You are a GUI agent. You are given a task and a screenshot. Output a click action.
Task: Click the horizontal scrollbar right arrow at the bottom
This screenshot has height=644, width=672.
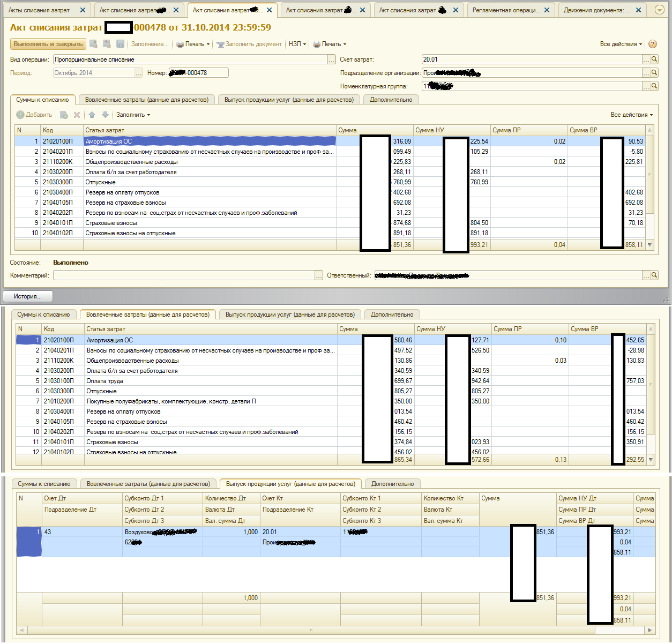pos(650,630)
